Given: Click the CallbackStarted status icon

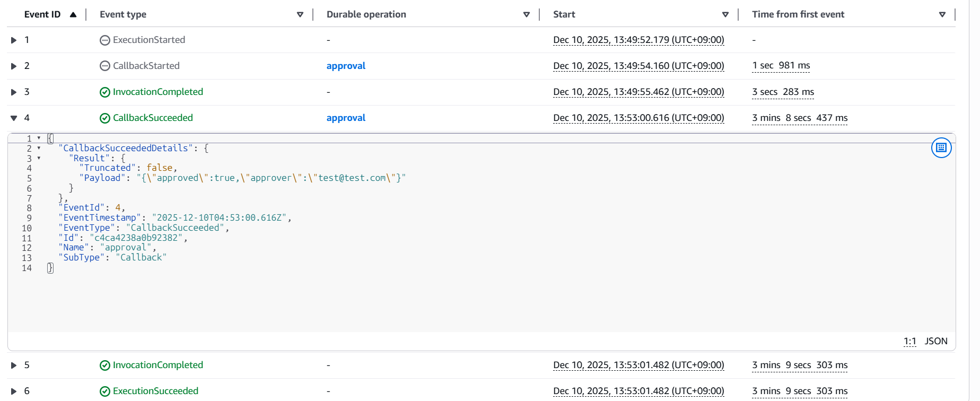Looking at the screenshot, I should click(x=105, y=66).
